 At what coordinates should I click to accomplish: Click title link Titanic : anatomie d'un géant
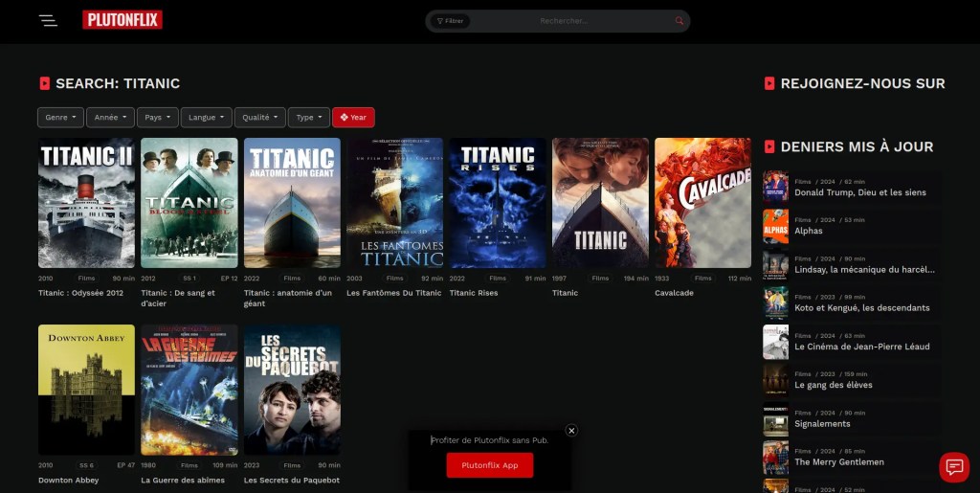288,298
